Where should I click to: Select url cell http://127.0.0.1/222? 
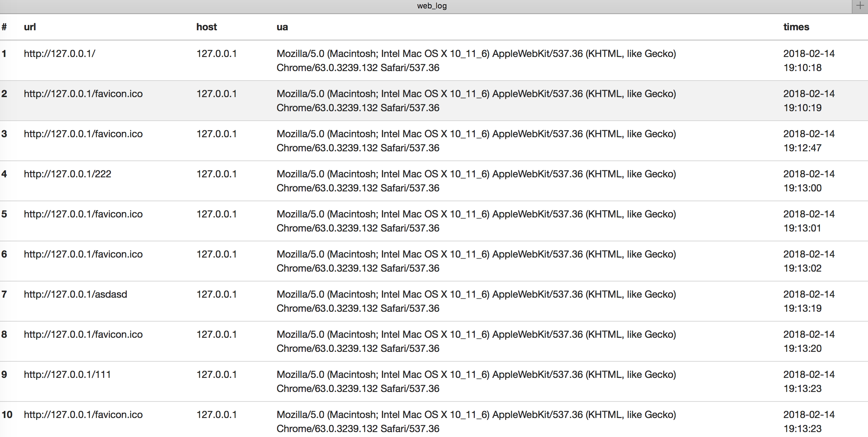point(67,174)
